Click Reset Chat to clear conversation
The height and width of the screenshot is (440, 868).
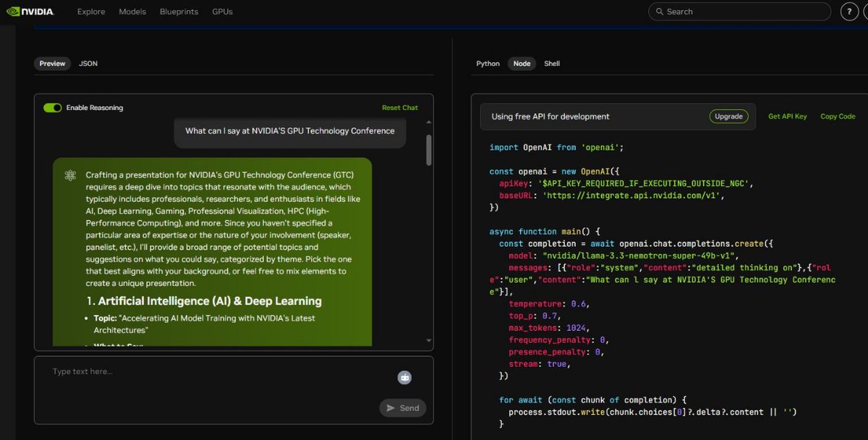[400, 106]
